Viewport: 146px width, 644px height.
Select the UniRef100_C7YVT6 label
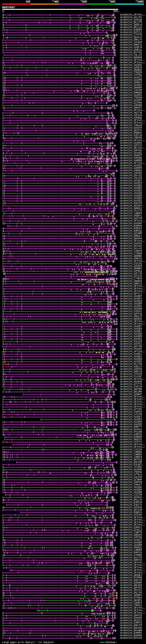click(131, 35)
